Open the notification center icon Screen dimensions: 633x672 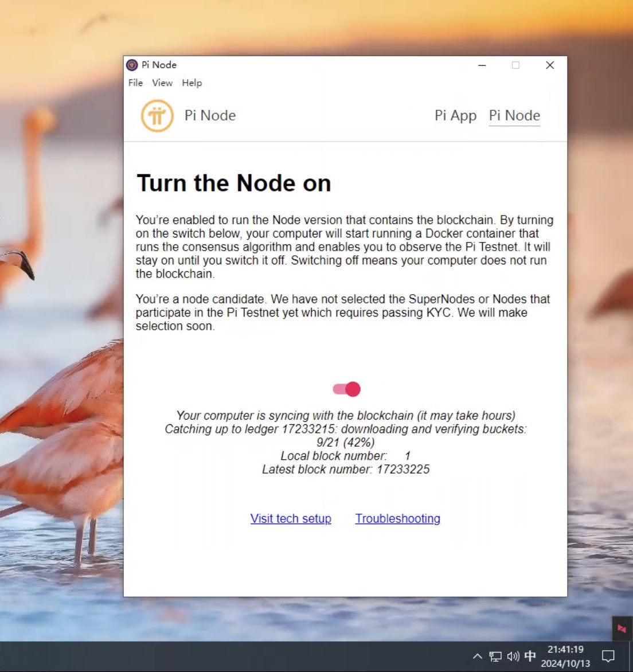608,656
